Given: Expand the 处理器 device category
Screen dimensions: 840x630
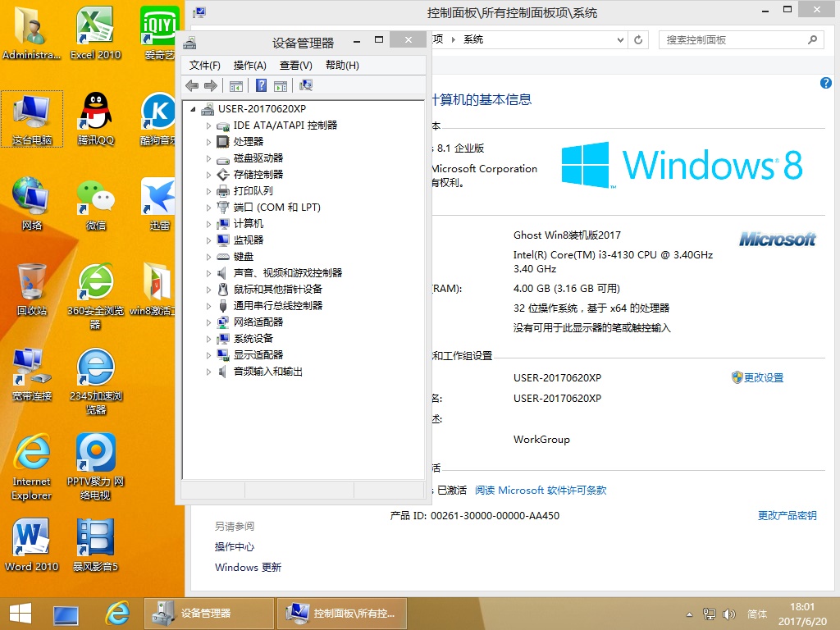Looking at the screenshot, I should pos(210,141).
